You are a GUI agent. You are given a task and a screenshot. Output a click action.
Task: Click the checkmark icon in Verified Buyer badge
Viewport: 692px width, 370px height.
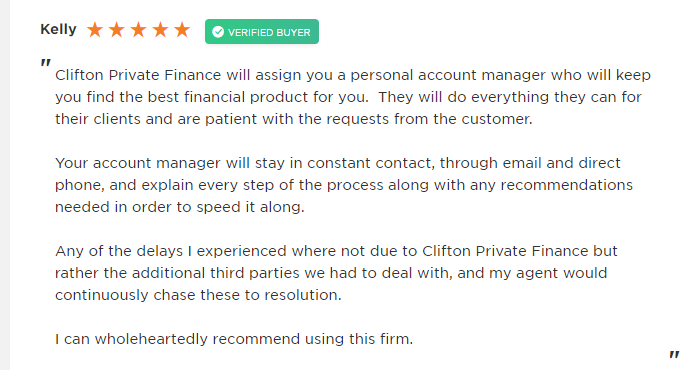coord(218,32)
